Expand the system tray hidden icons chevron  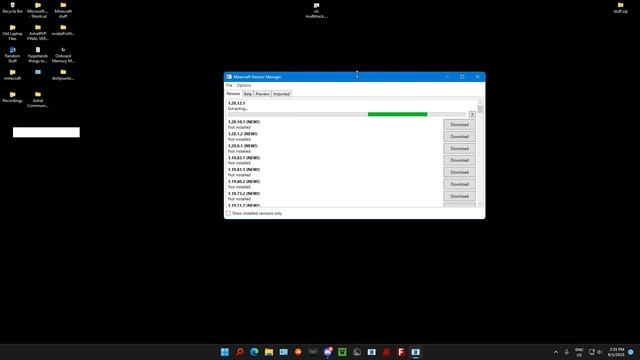tap(556, 352)
